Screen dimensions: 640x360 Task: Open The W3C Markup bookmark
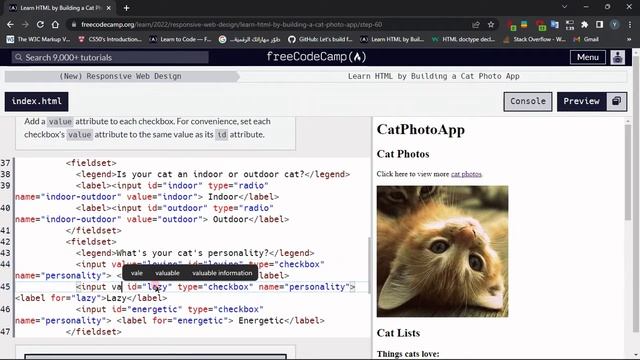tap(39, 39)
